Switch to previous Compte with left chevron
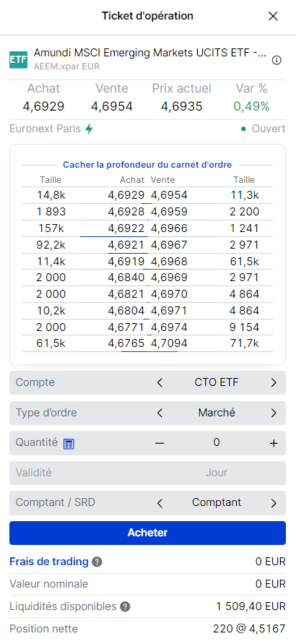This screenshot has height=644, width=296. click(x=160, y=383)
